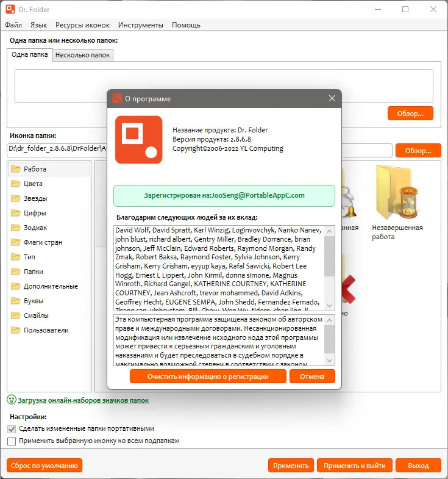Image resolution: width=448 pixels, height=479 pixels.
Task: Click the down arrow of the contributors list scrollbar
Action: pyautogui.click(x=329, y=306)
